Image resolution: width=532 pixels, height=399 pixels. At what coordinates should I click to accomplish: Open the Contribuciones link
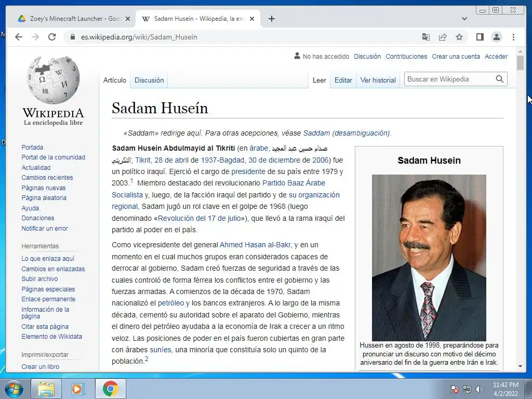(x=406, y=56)
